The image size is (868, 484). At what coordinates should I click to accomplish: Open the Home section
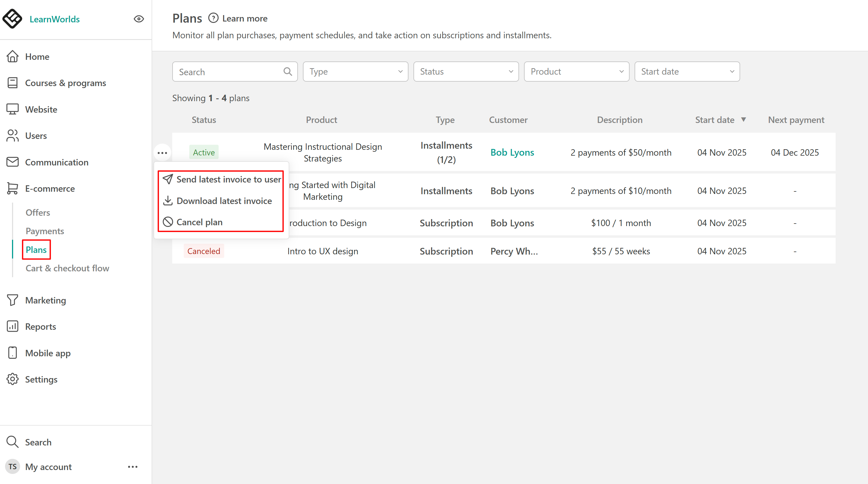point(37,57)
